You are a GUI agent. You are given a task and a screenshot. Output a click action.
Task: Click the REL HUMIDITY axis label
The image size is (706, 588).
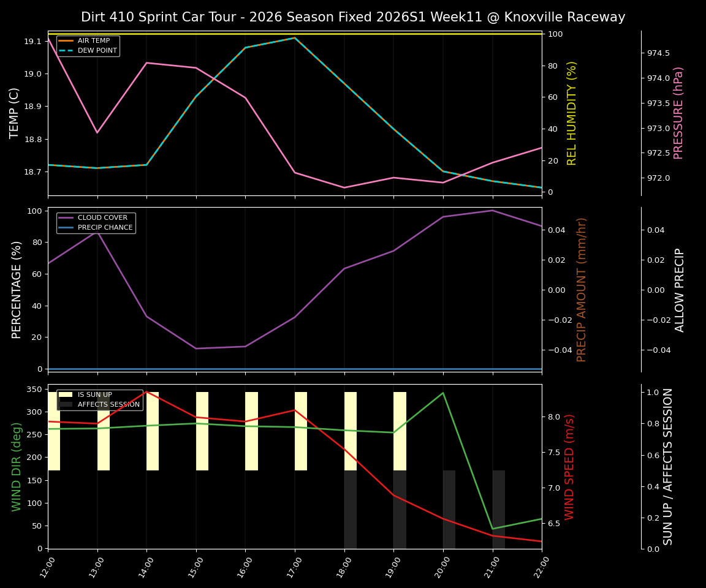pos(572,113)
